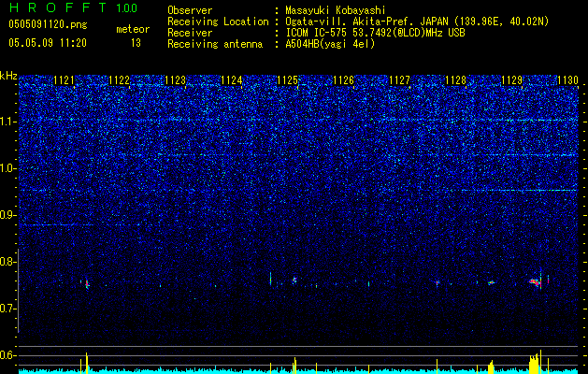
Task: Click the 1122 time marker
Action: point(120,79)
